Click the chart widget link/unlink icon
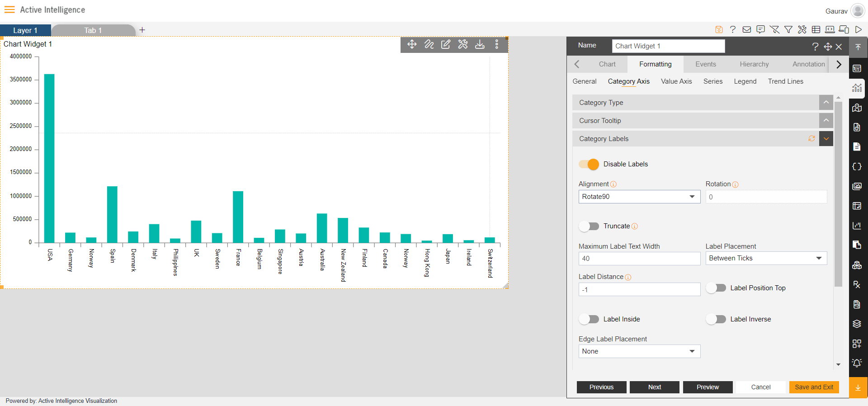 (429, 44)
